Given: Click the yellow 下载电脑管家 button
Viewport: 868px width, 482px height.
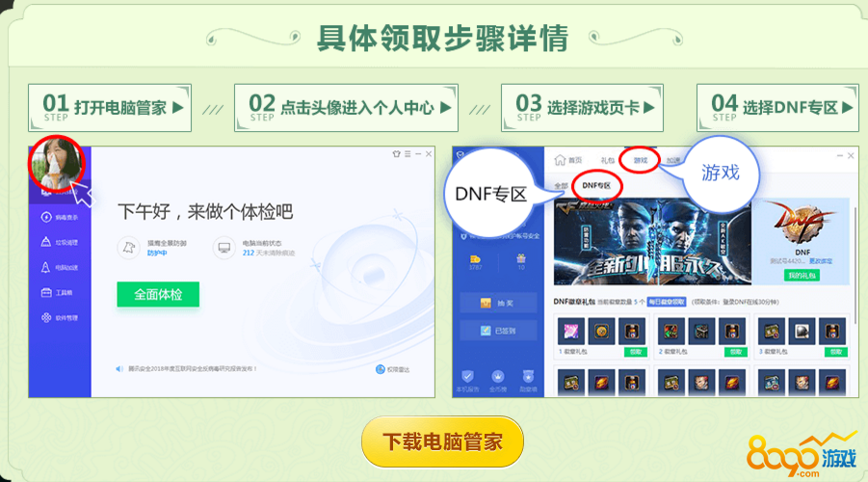Looking at the screenshot, I should [x=442, y=442].
